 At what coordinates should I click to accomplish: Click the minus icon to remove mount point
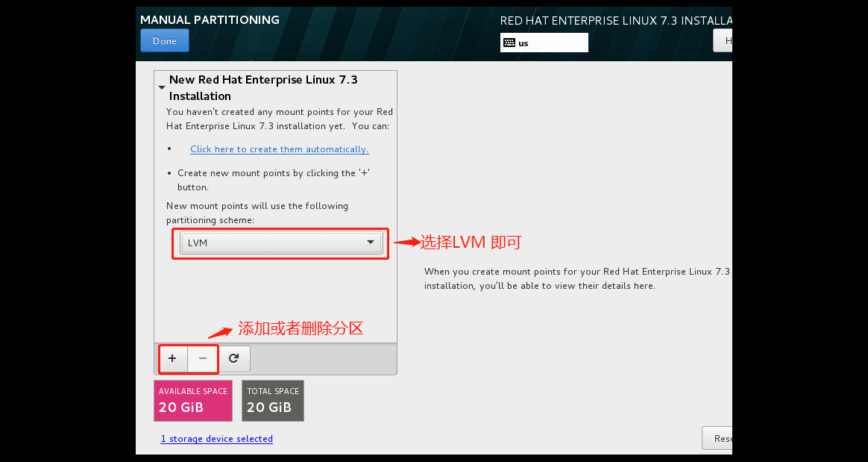tap(203, 358)
